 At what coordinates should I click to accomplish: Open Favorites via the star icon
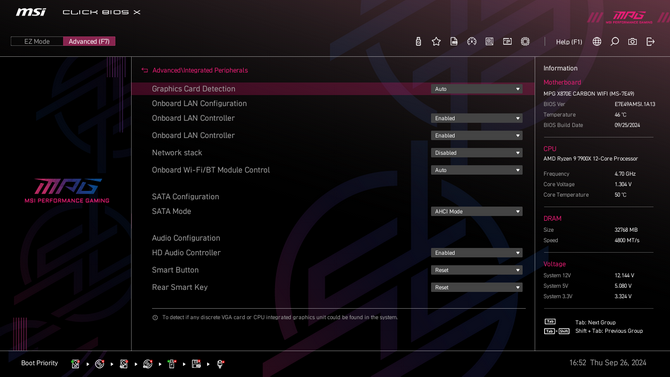click(x=436, y=41)
